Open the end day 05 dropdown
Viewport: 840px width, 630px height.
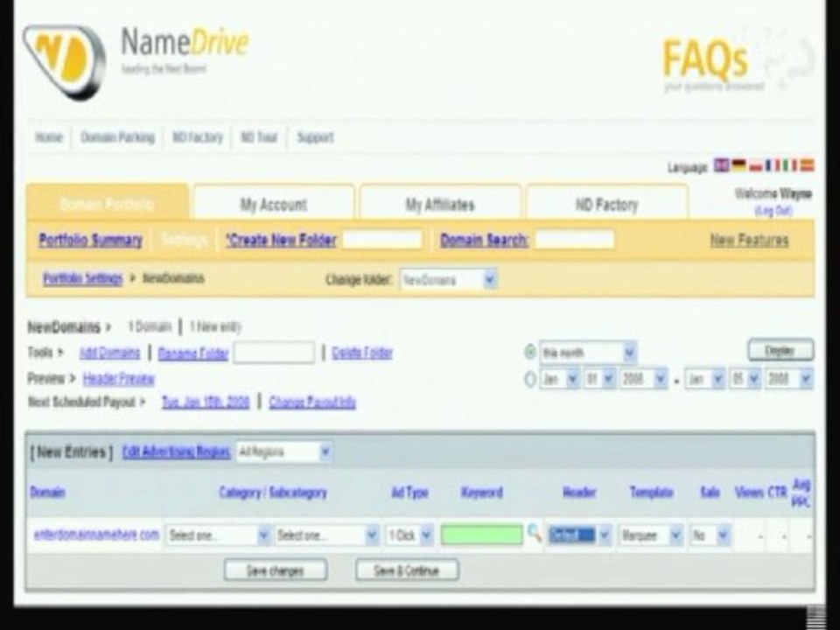click(x=745, y=379)
